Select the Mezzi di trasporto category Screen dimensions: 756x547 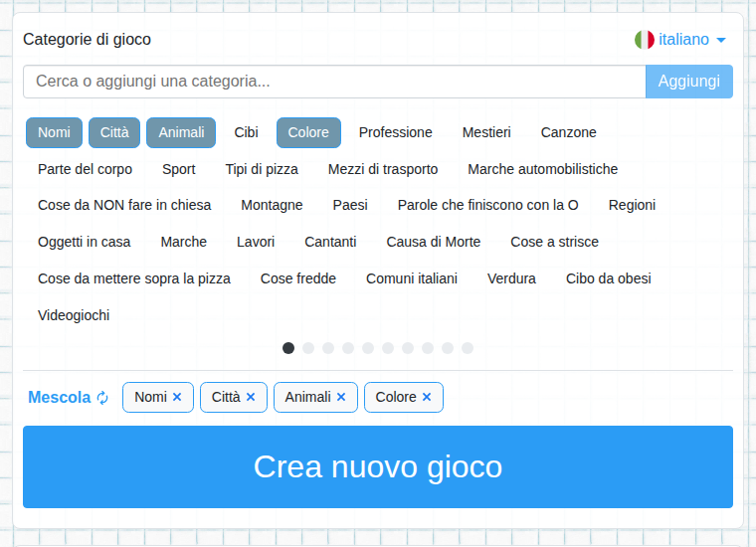click(383, 169)
